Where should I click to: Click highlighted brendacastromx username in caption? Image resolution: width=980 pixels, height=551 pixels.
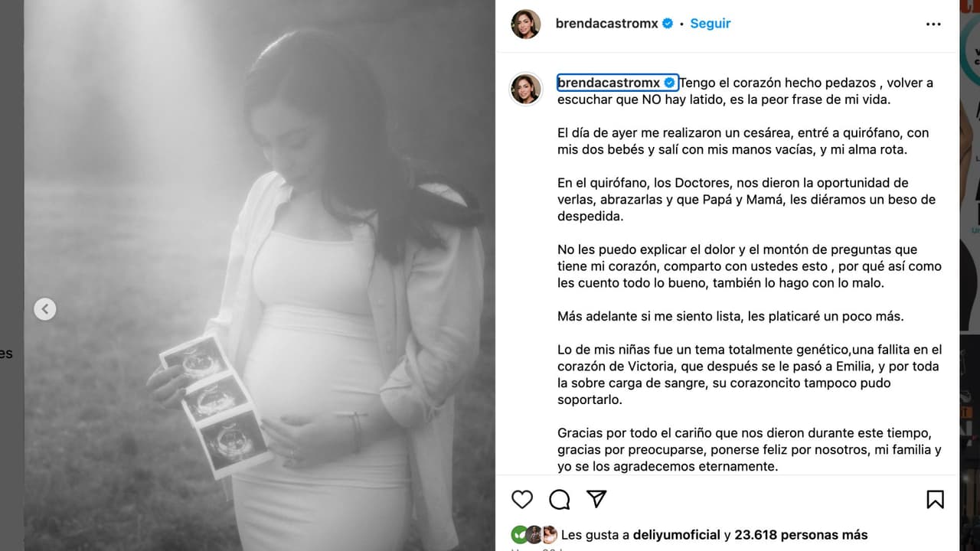(609, 83)
